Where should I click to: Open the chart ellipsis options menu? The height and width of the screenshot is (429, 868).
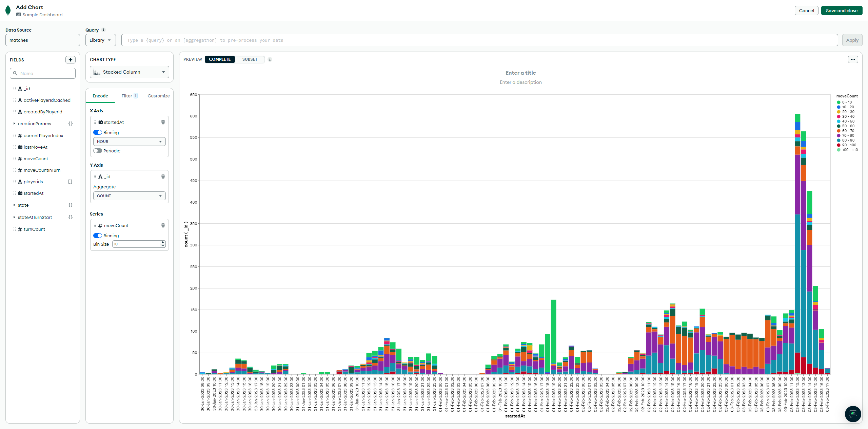(853, 59)
